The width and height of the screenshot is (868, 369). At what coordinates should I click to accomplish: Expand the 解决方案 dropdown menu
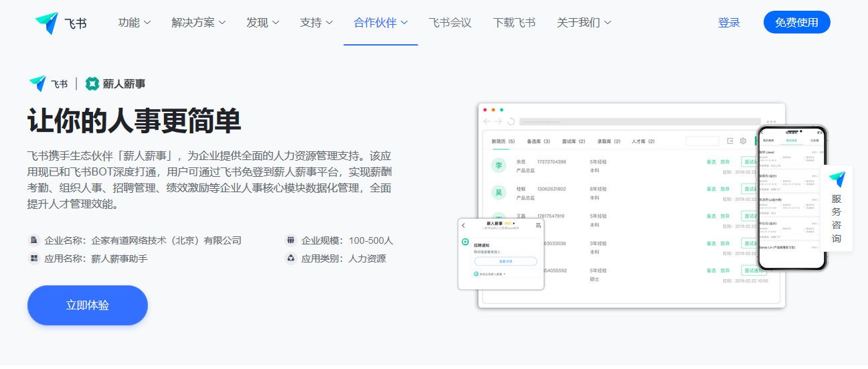198,23
